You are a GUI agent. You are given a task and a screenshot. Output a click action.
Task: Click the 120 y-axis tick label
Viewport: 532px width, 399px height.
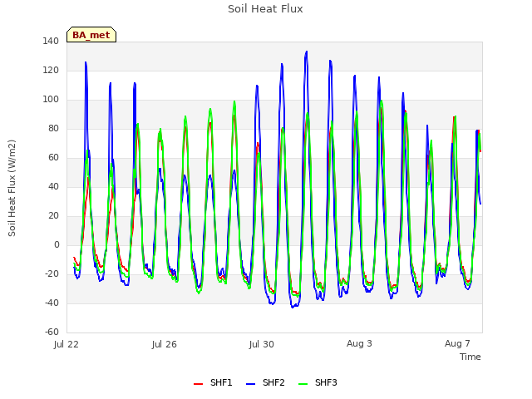[x=51, y=71]
